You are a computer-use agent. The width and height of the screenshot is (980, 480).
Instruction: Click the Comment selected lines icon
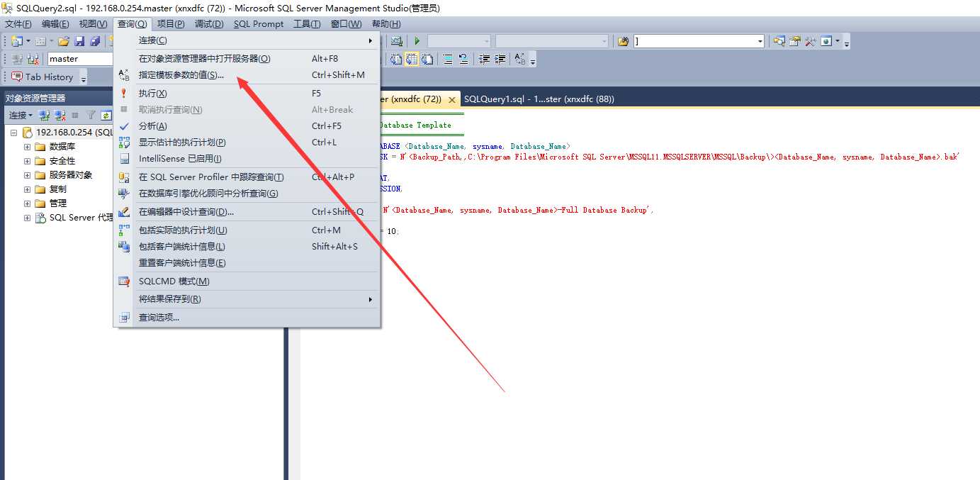coord(448,59)
